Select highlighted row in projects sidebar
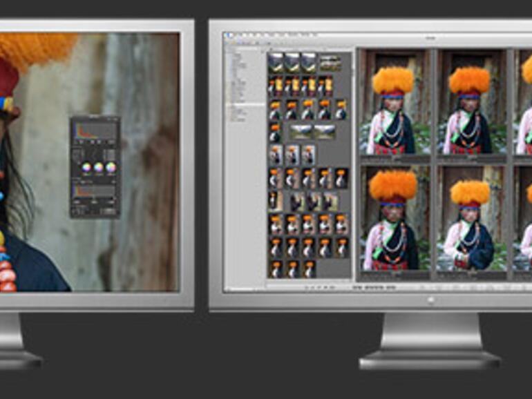Image resolution: width=532 pixels, height=399 pixels. (x=246, y=105)
